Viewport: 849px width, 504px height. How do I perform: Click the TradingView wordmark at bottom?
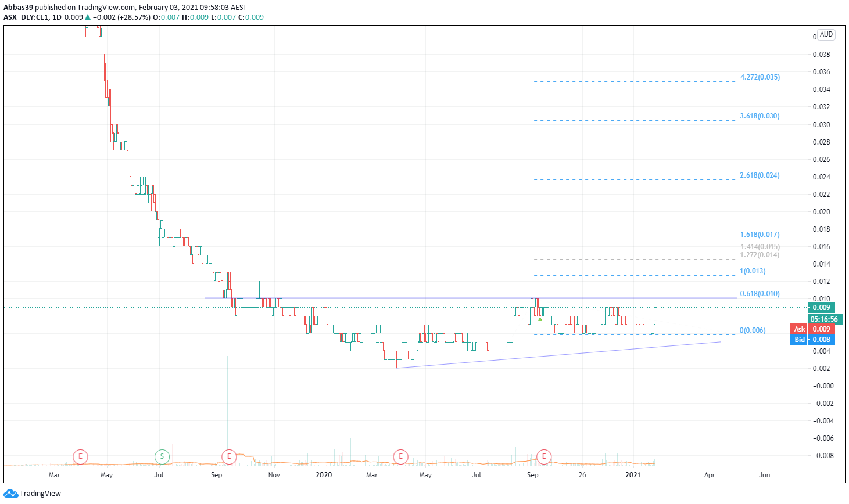[x=40, y=494]
